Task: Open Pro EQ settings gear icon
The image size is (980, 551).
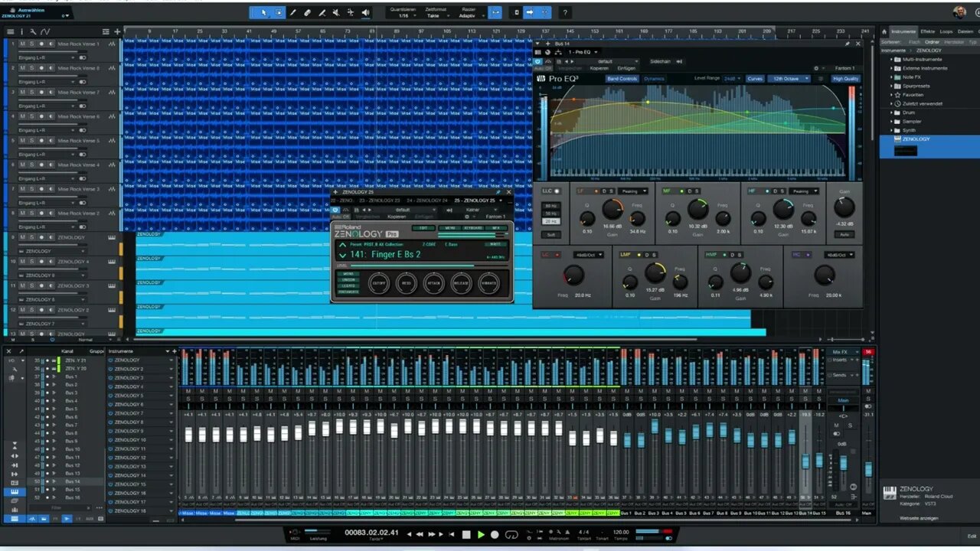Action: 816,68
